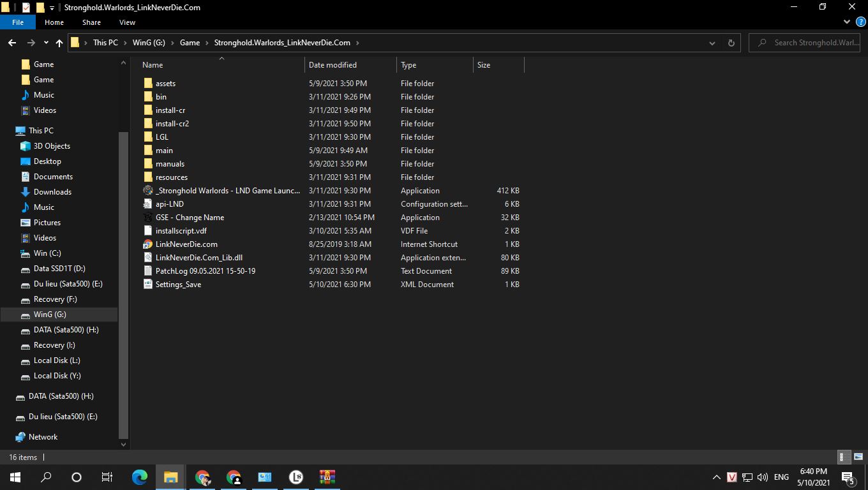Launch the LinkNeverDie app pinned on taskbar

296,477
